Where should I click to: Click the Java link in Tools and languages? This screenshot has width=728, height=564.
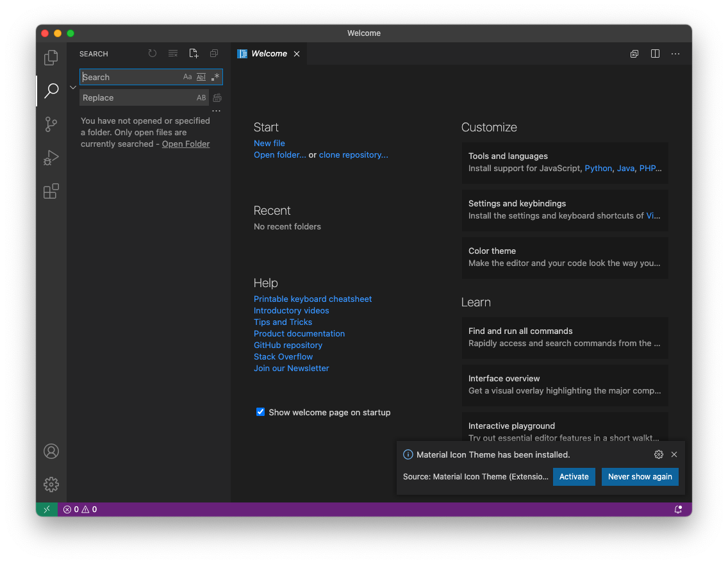(x=625, y=168)
